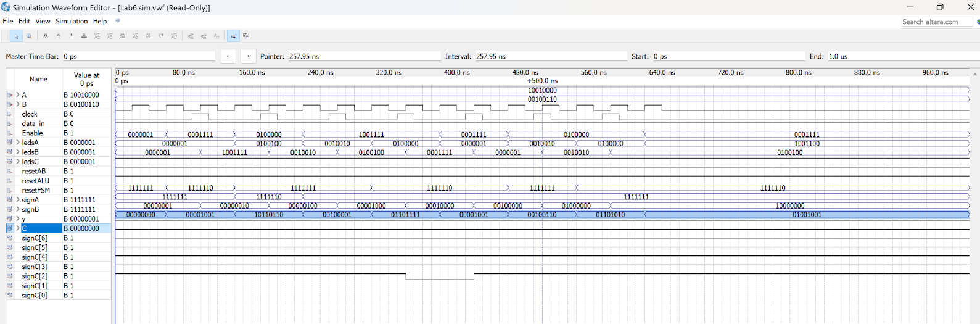Screen dimensions: 980x324
Task: Expand the ledsB bus
Action: [18, 152]
